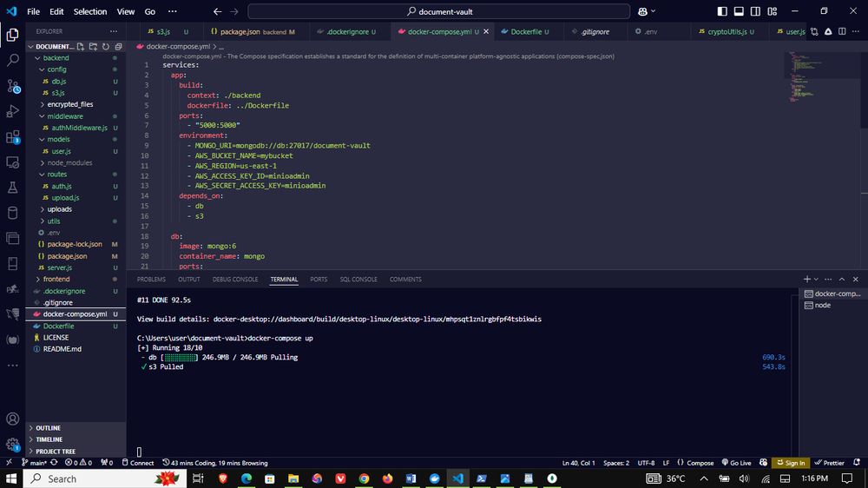
Task: Open Customize Layout icon in title bar
Action: 773,11
